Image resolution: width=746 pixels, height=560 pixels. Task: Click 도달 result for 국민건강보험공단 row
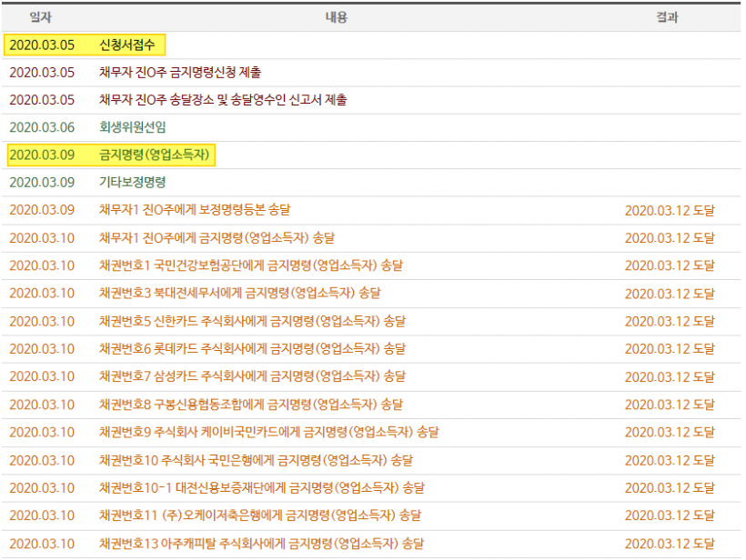[x=670, y=265]
